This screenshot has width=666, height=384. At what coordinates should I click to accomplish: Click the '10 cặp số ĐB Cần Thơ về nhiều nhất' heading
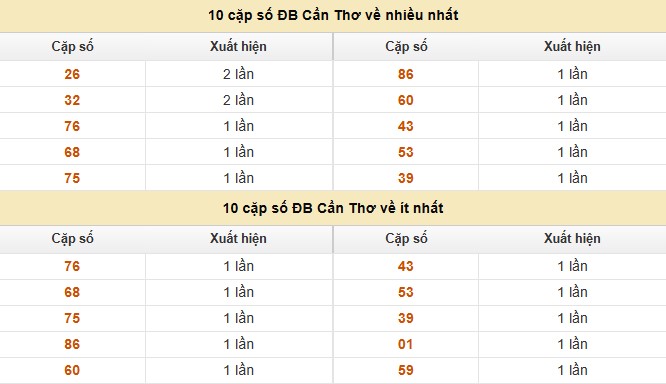tap(333, 15)
